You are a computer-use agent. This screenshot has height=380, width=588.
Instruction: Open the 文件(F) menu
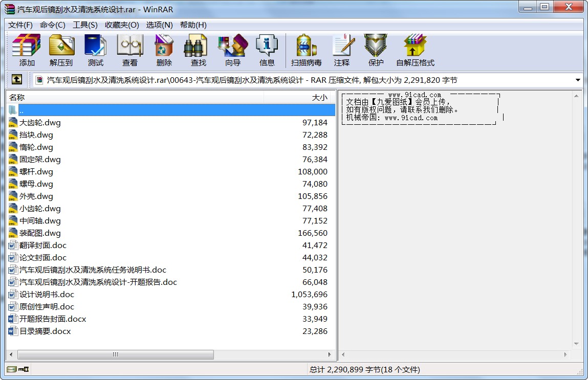point(20,25)
